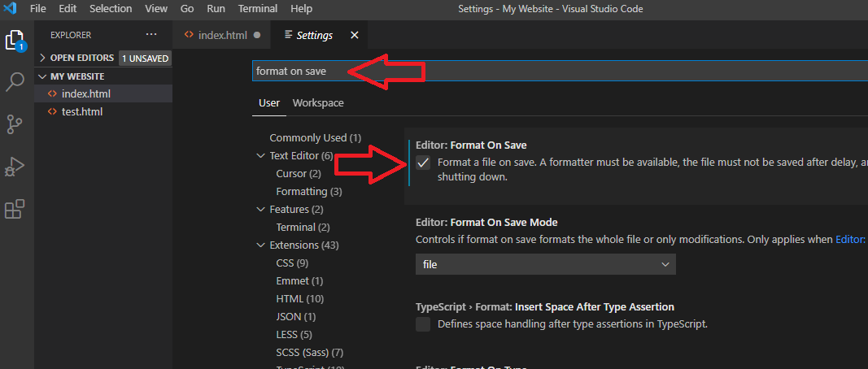The image size is (868, 369).
Task: Click the unsaved dot on index.html tab
Action: coord(256,35)
